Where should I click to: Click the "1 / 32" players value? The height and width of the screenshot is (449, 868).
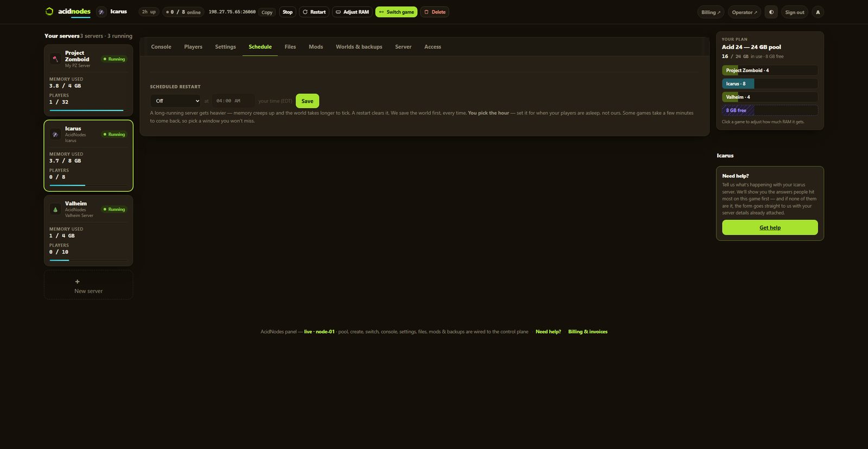59,102
